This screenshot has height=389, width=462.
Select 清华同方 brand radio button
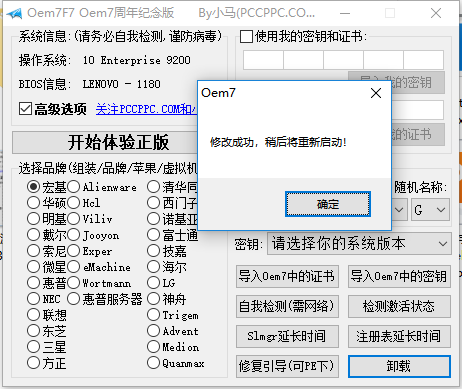pyautogui.click(x=153, y=187)
